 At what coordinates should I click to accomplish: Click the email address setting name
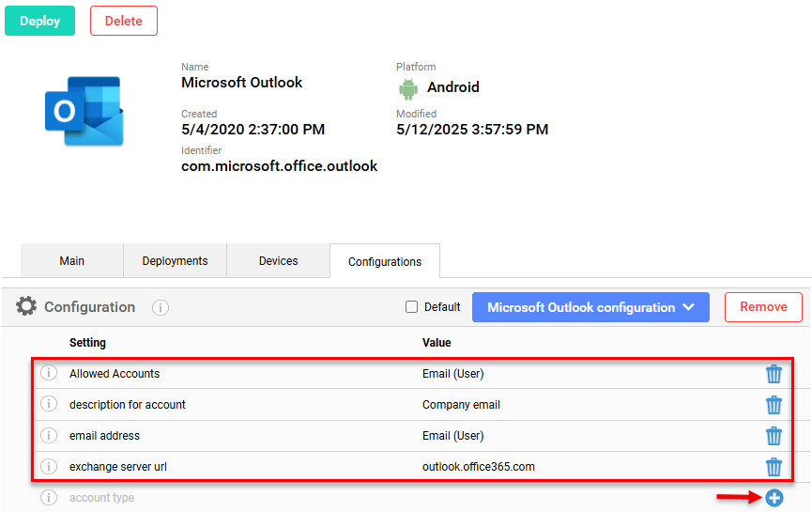[104, 436]
